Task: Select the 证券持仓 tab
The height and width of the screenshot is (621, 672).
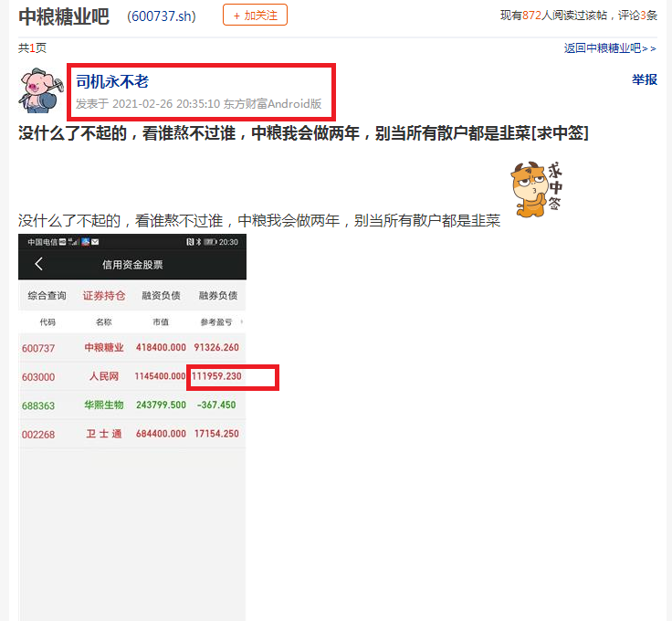Action: [x=104, y=295]
